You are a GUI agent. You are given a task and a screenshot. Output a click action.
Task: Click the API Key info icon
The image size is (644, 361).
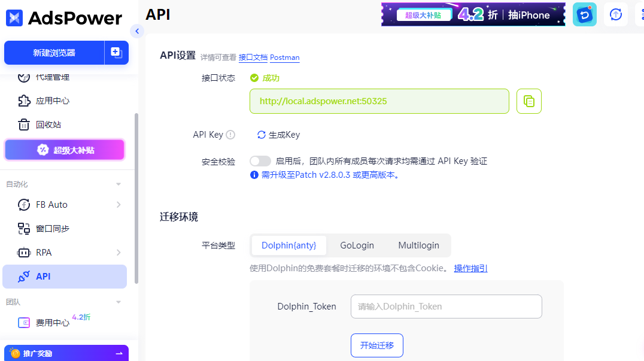231,135
